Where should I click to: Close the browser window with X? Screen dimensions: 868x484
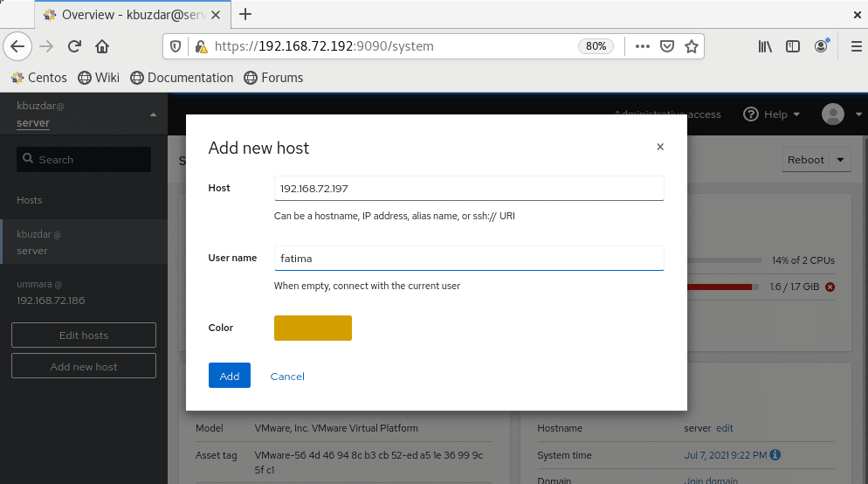(858, 15)
